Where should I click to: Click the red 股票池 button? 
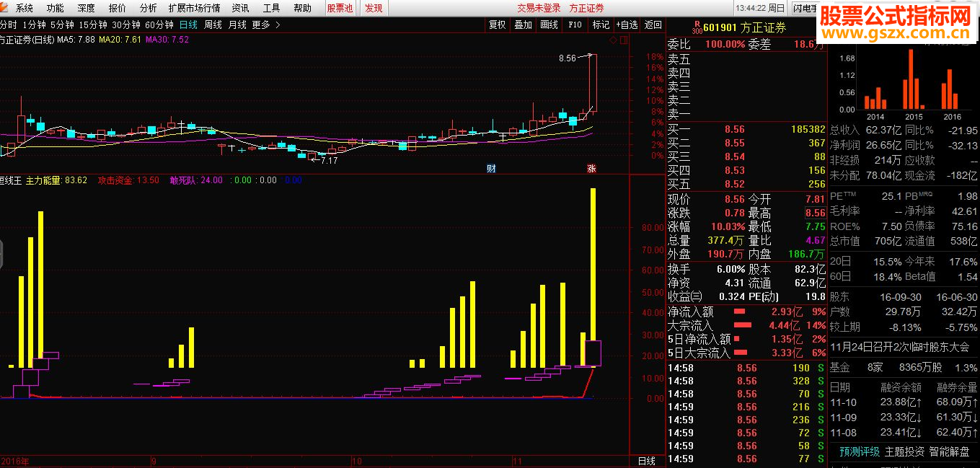coord(340,8)
